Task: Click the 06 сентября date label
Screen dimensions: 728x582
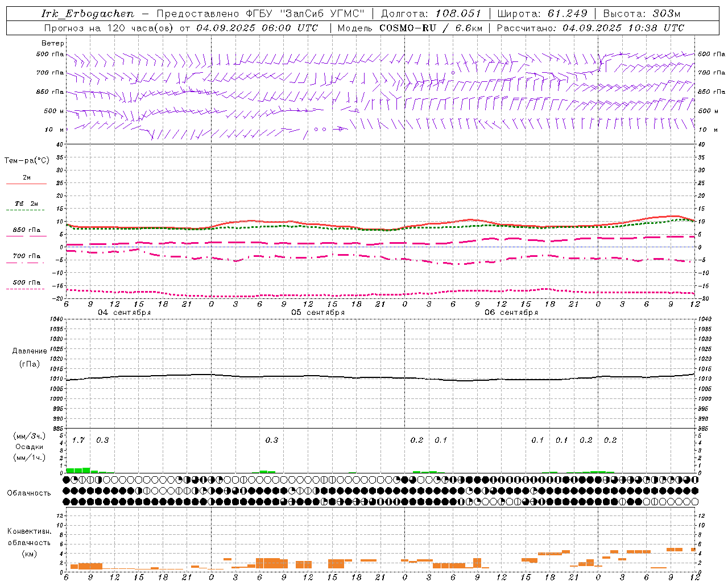Action: click(x=511, y=313)
